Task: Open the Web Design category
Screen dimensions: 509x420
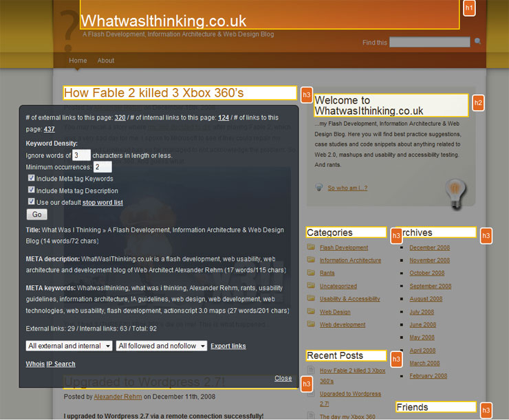Action: coord(335,311)
